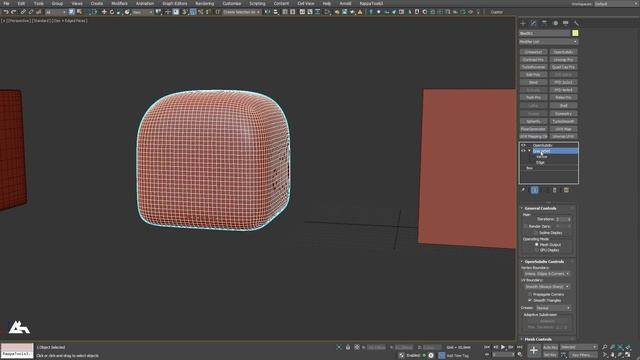Screen dimensions: 640x360
Task: Open the Arnold menu
Action: click(345, 3)
